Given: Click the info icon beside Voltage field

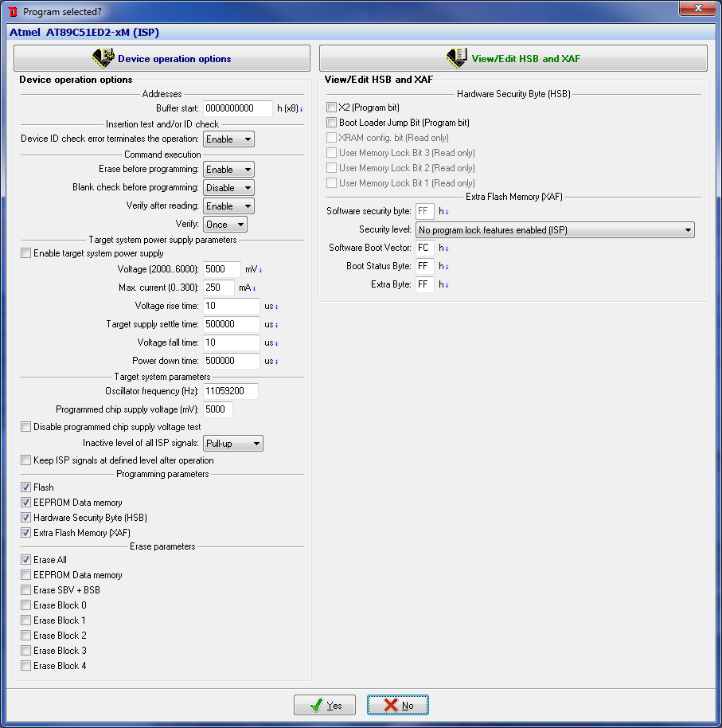Looking at the screenshot, I should (x=260, y=270).
